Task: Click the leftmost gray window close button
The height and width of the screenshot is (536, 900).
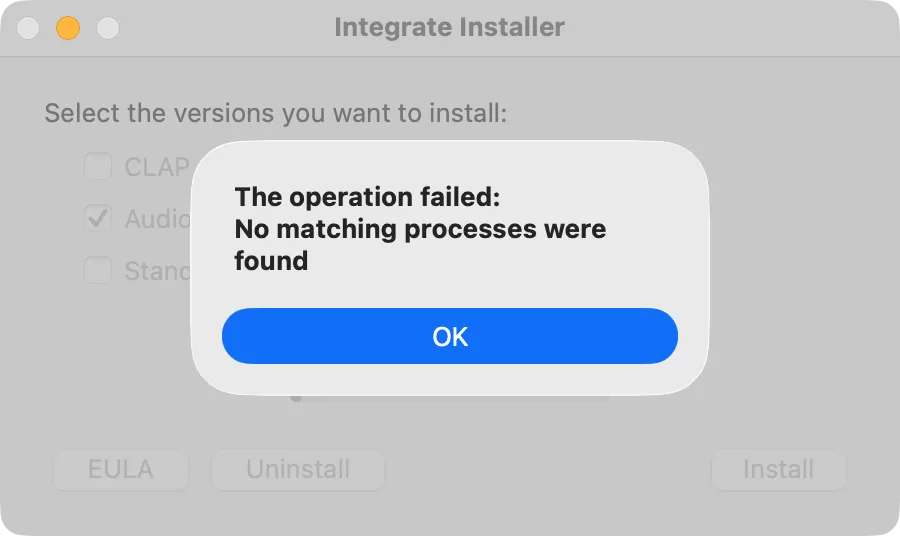Action: point(29,28)
